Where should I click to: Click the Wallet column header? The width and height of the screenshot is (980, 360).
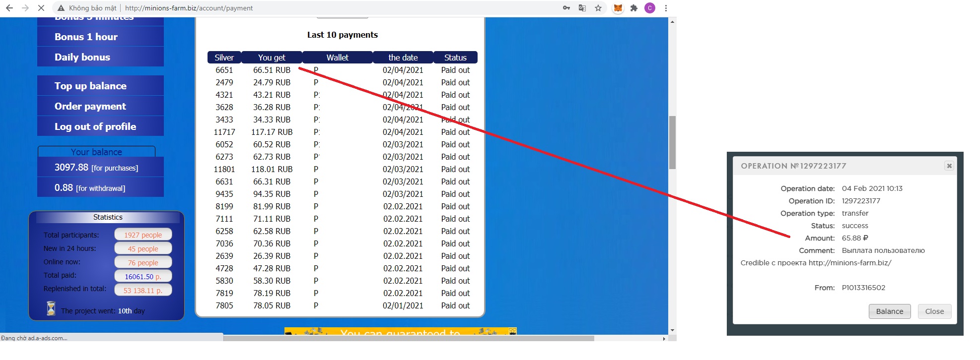[338, 58]
